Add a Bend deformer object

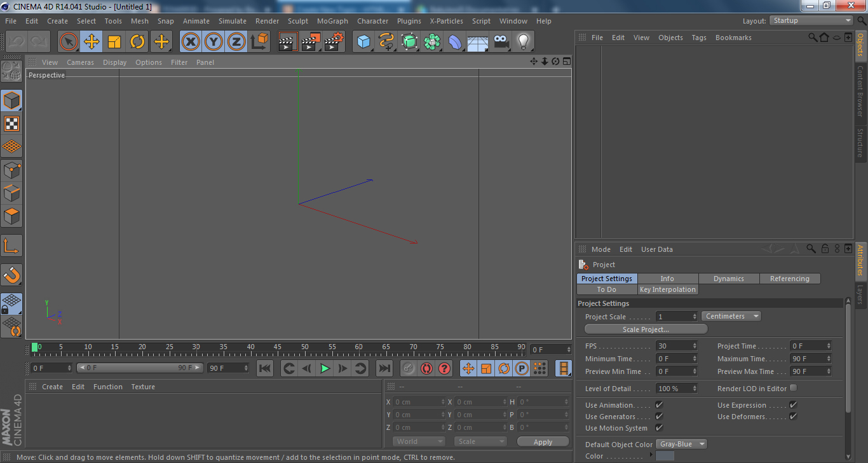(x=455, y=42)
